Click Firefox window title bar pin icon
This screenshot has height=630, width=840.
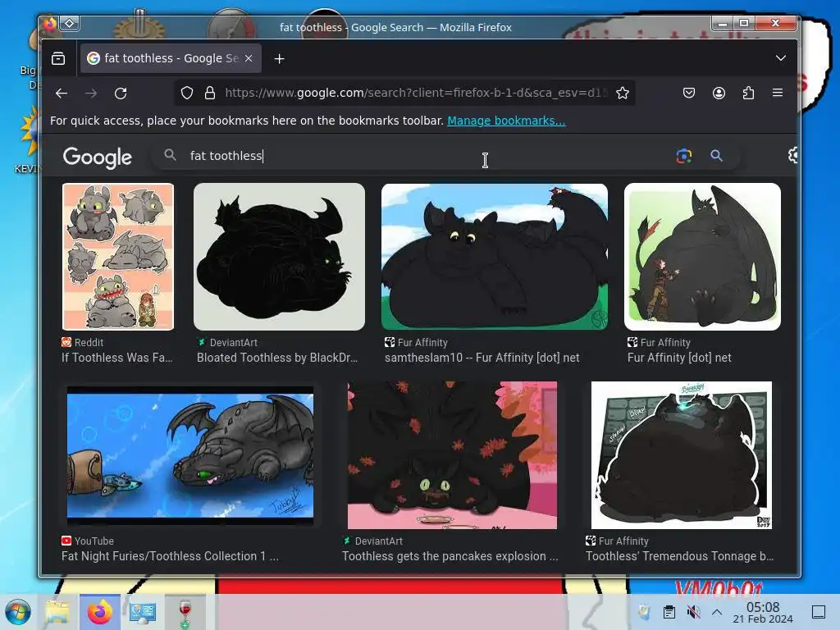pos(70,24)
